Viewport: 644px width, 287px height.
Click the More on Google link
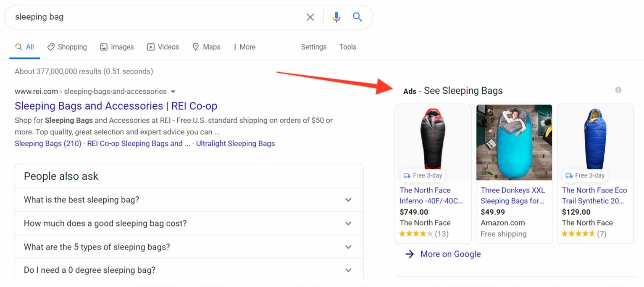pos(450,254)
